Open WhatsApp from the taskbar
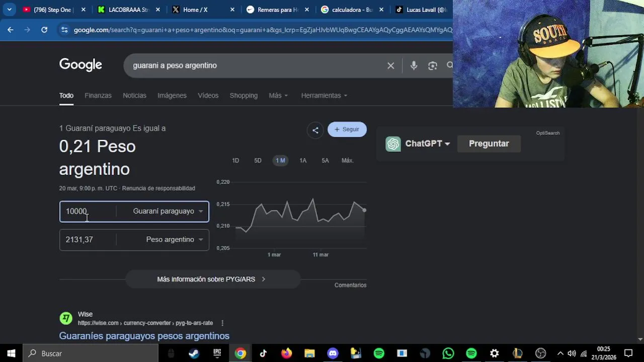Viewport: 644px width, 362px height. (448, 353)
